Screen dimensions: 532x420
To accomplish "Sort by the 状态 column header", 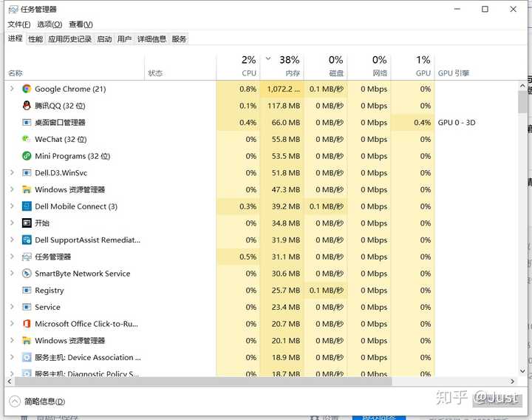I will [x=180, y=66].
